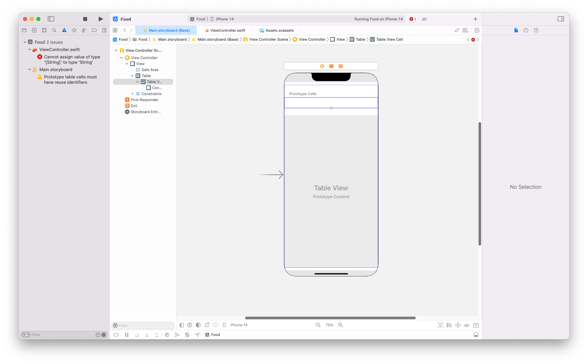Hide the debug area
The height and width of the screenshot is (364, 588).
point(476,335)
